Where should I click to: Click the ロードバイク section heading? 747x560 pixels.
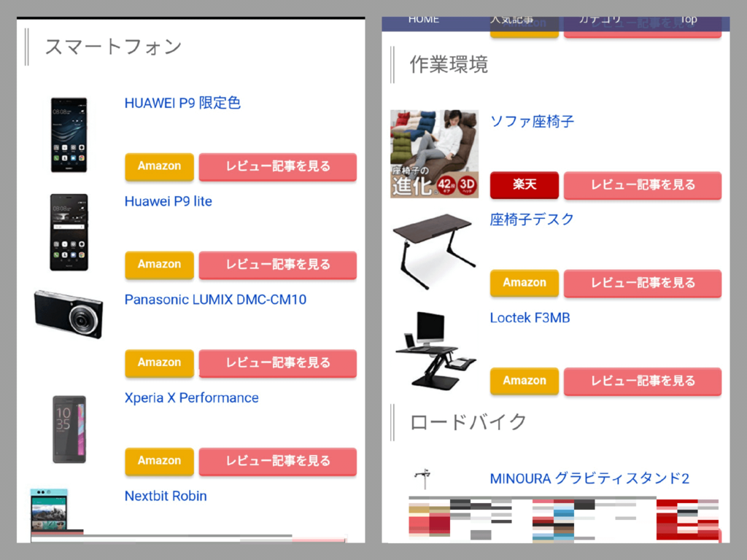tap(468, 422)
